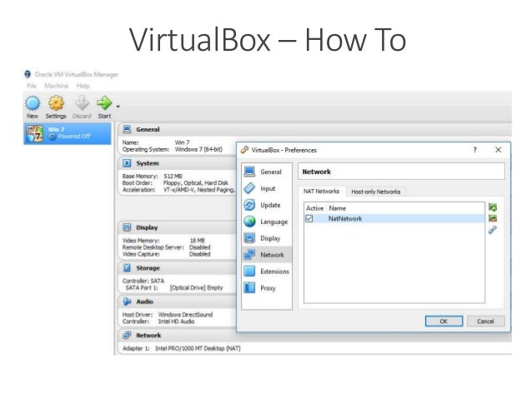Click "[Optical Drive] Empty" storage entry
Screen dimensions: 532x399
[x=197, y=287]
